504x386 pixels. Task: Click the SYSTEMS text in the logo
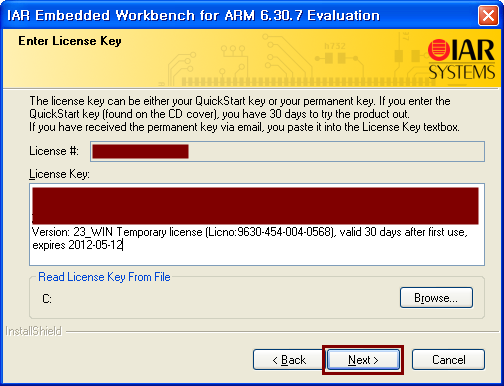coord(462,72)
